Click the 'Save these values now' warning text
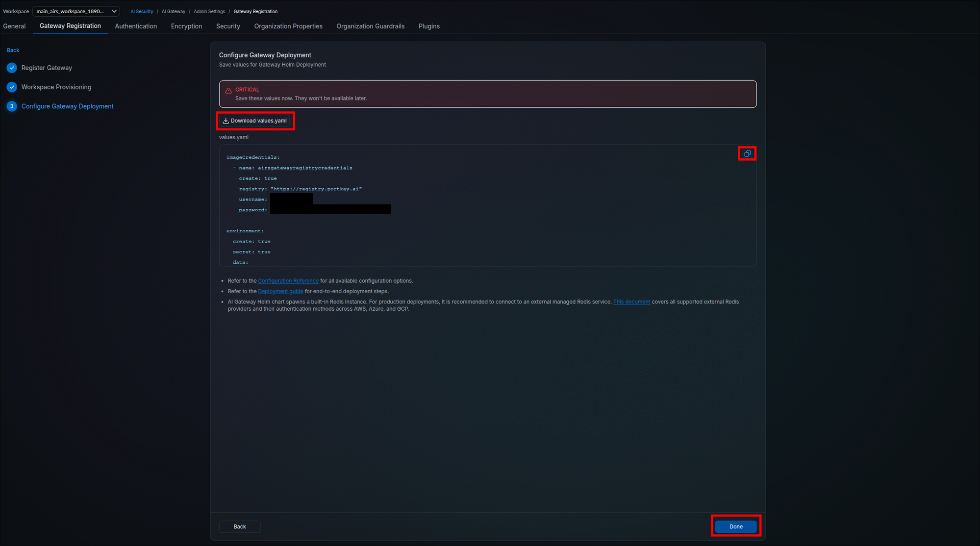Screen dimensions: 980x546 click(301, 99)
